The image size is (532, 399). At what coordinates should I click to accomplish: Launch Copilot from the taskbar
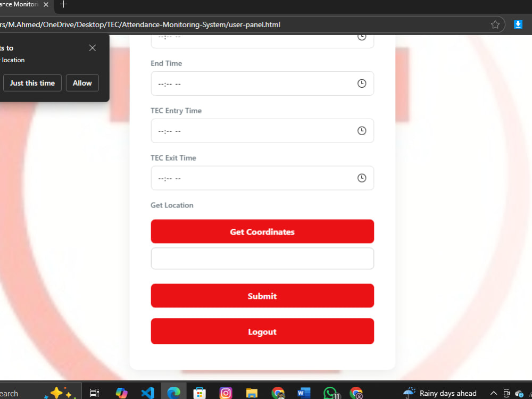coord(121,393)
